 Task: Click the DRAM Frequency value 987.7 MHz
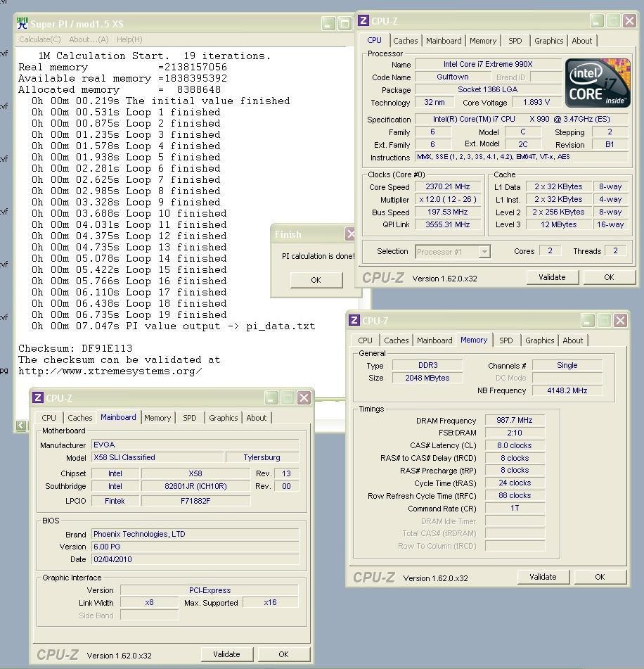[x=515, y=420]
